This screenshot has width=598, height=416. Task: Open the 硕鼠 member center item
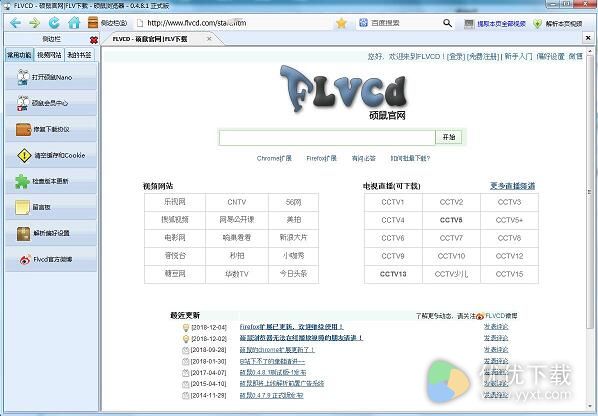[51, 103]
